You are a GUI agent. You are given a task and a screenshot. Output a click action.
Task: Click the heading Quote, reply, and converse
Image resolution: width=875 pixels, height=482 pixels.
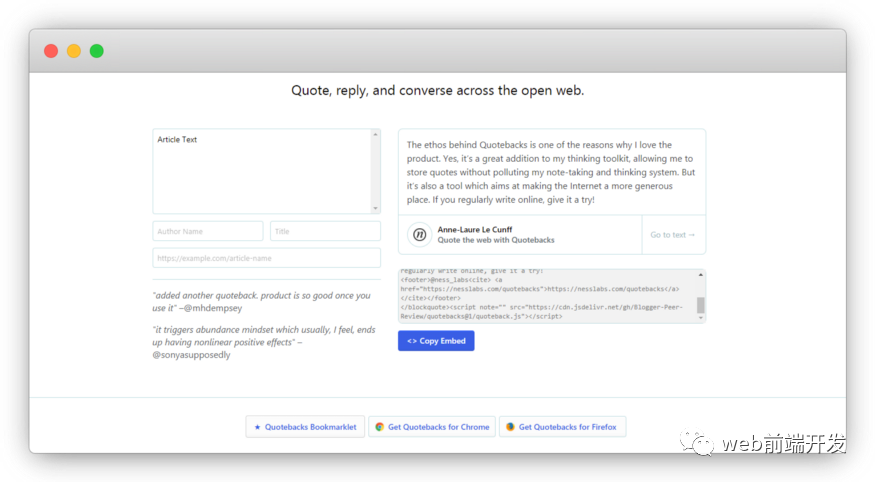point(438,90)
